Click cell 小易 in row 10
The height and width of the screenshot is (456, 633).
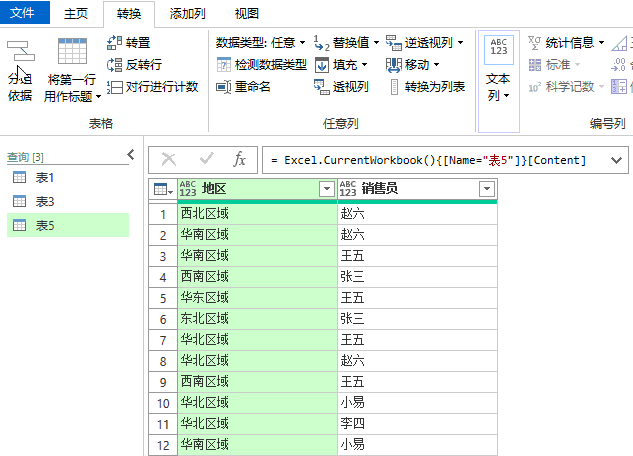click(417, 403)
